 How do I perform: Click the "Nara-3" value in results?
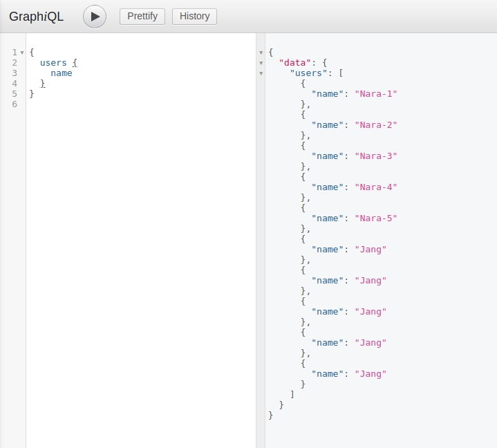point(375,156)
